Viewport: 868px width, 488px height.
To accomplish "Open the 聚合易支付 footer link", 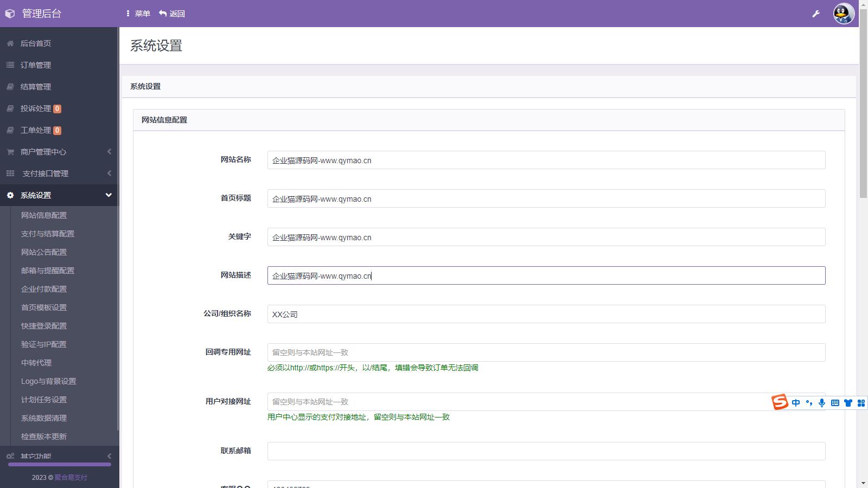I will pos(71,478).
